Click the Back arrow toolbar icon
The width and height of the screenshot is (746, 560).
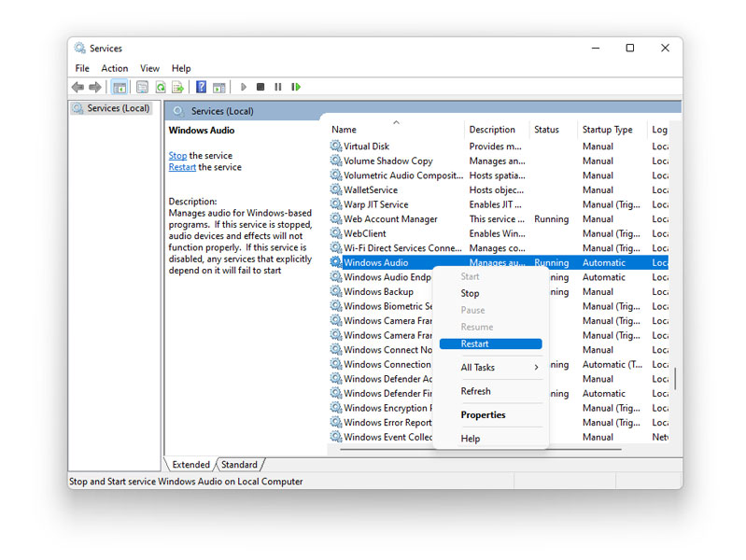point(78,87)
